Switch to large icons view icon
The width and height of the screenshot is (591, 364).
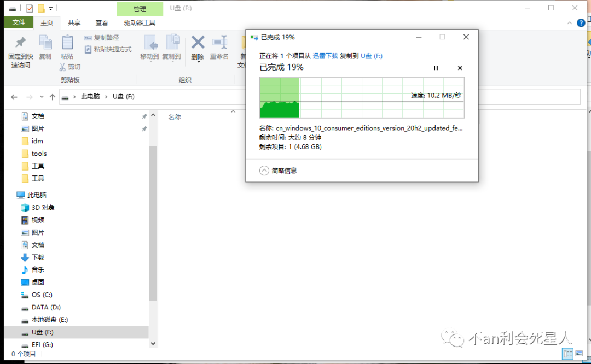579,354
